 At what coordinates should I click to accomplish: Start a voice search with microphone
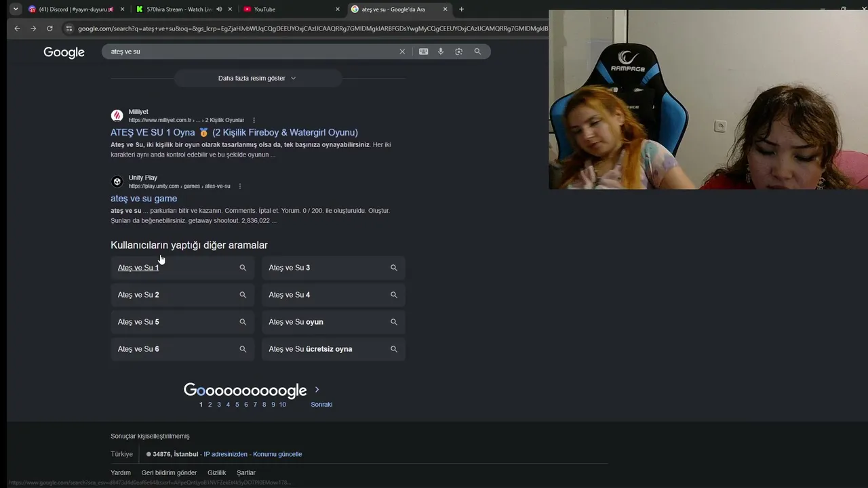click(x=441, y=52)
